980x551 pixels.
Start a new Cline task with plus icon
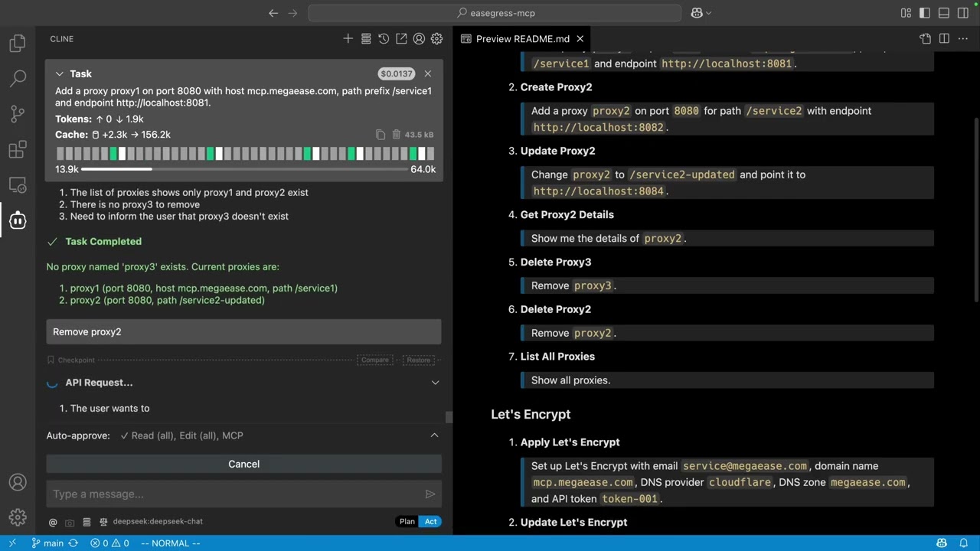click(x=348, y=39)
